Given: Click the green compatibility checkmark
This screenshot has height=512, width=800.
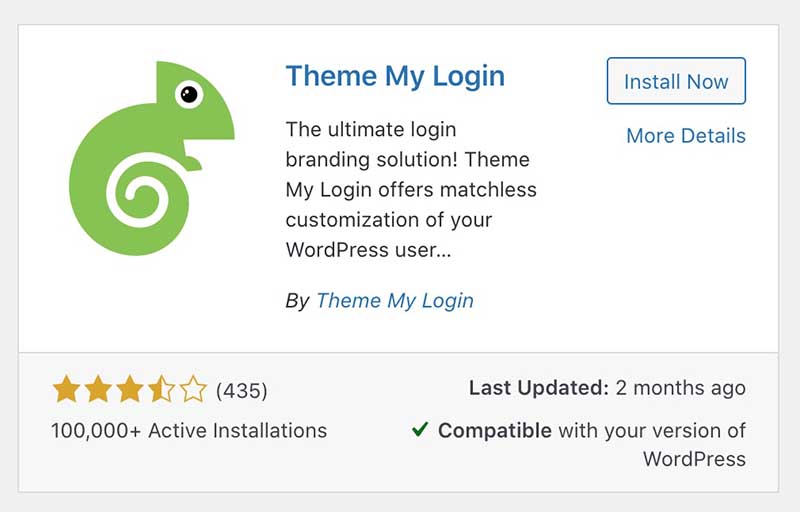Looking at the screenshot, I should tap(420, 429).
